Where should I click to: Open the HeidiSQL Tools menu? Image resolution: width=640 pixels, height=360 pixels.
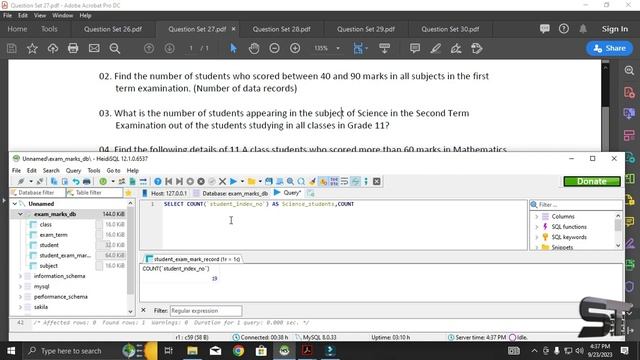(x=93, y=170)
